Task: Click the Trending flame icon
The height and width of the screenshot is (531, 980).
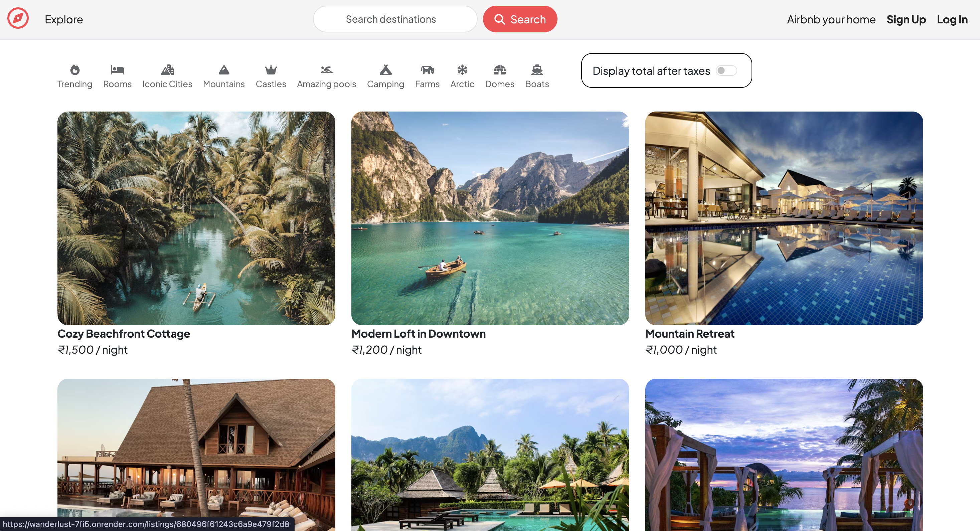Action: pyautogui.click(x=75, y=70)
